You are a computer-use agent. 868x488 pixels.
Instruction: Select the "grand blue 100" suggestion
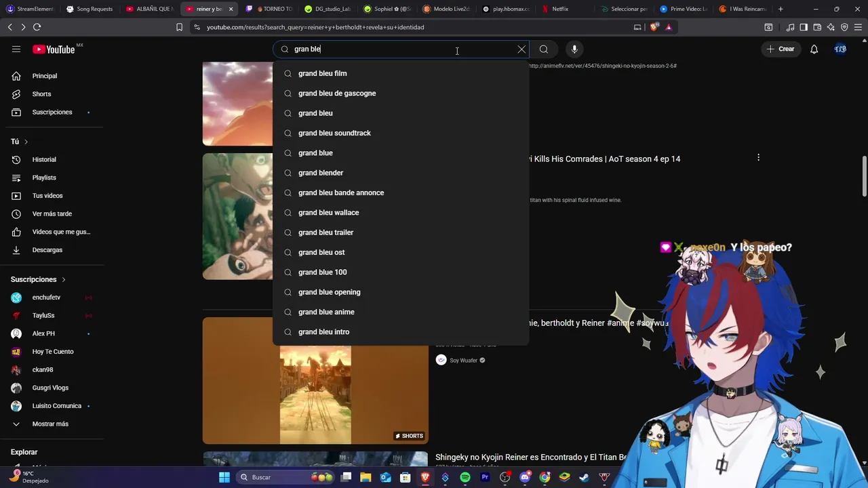[x=401, y=272]
